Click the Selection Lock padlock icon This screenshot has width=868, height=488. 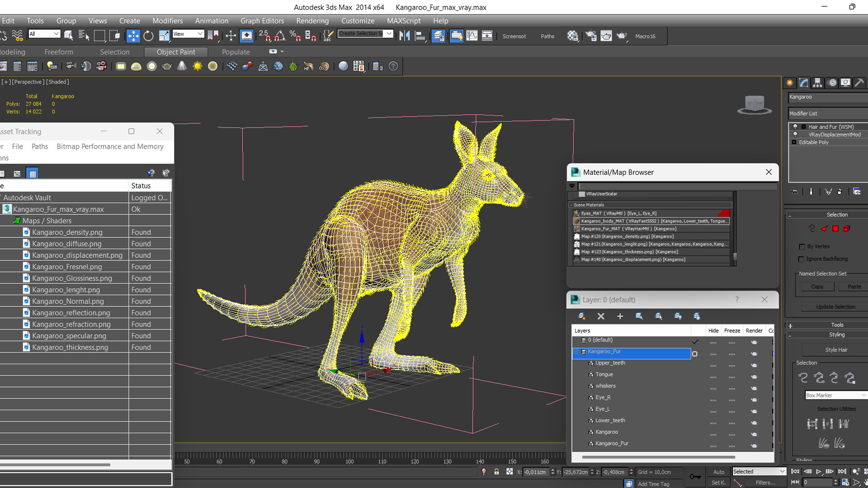coord(496,472)
